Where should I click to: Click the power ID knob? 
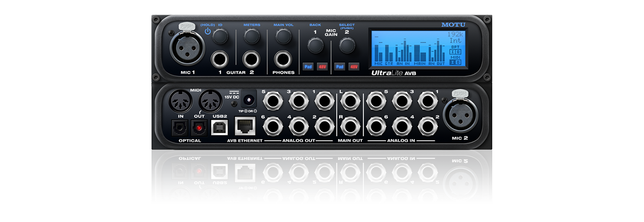pyautogui.click(x=221, y=37)
